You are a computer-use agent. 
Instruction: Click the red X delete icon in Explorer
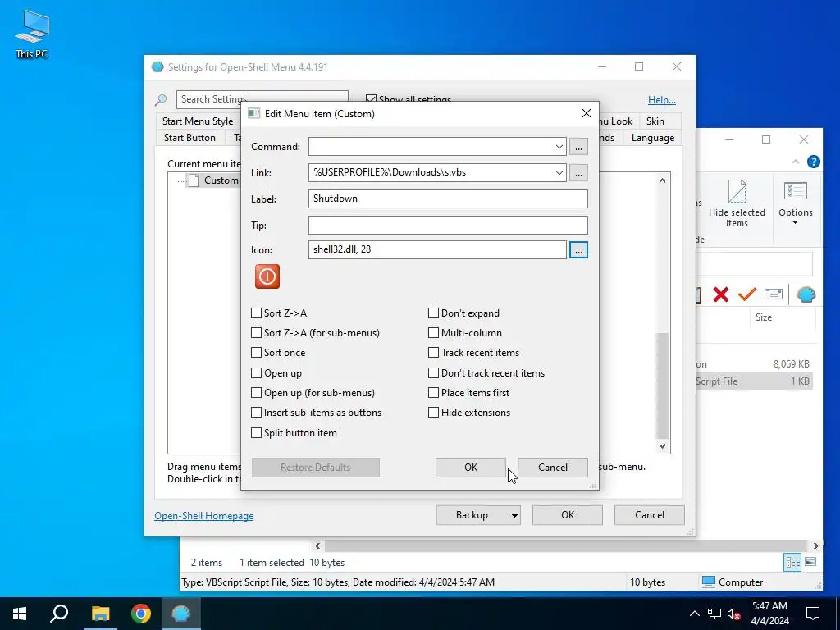point(721,294)
